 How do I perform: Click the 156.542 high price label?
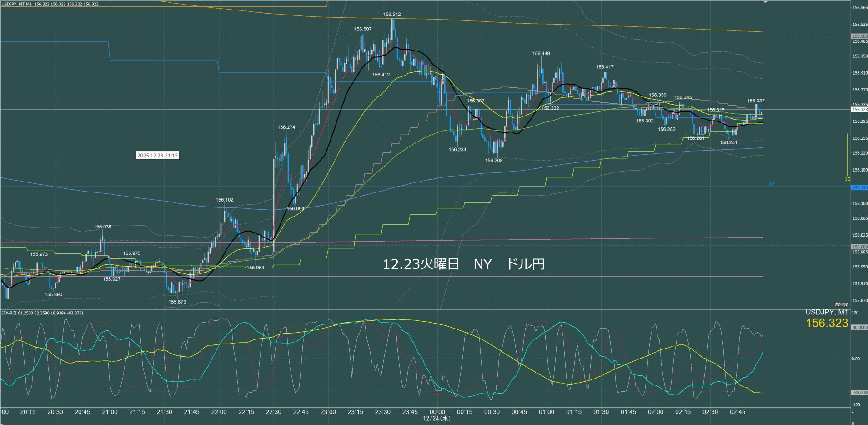tap(391, 15)
